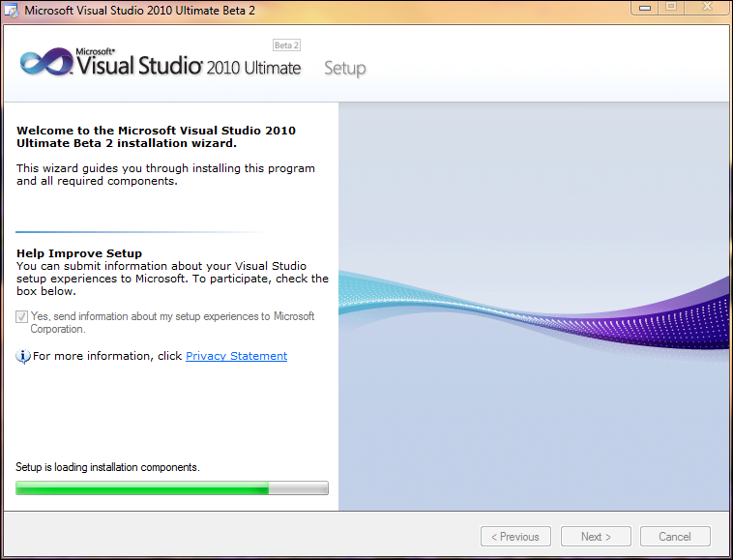Click the 'Welcome to the Microsoft Visual Studio' heading
Viewport: 733px width, 560px height.
tap(156, 137)
